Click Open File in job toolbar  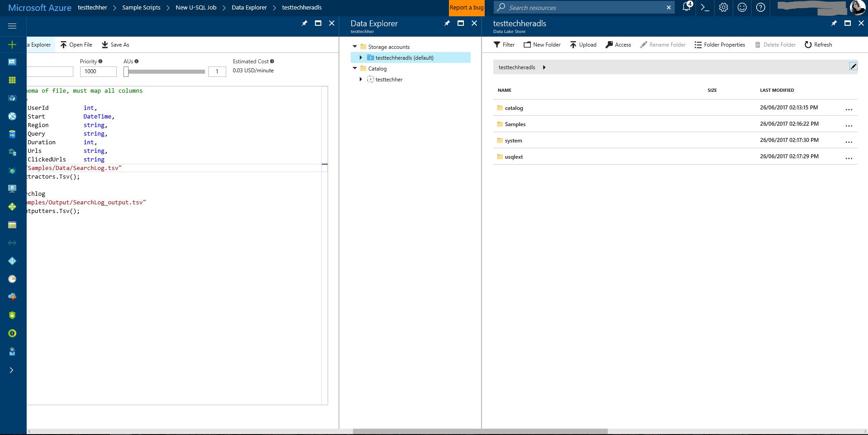[76, 44]
